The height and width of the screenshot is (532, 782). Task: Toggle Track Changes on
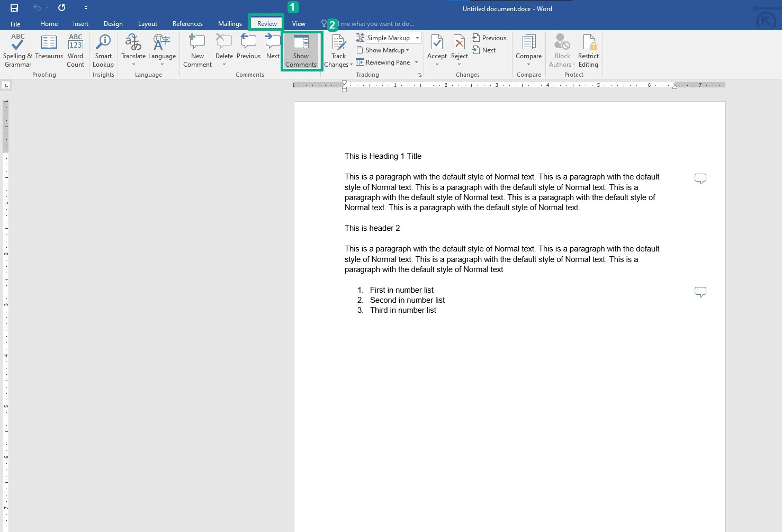tap(337, 50)
